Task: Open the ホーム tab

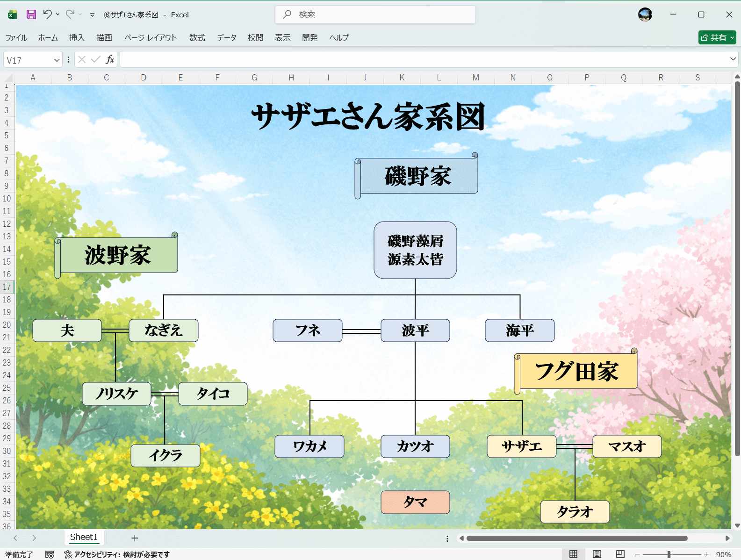Action: (x=48, y=37)
